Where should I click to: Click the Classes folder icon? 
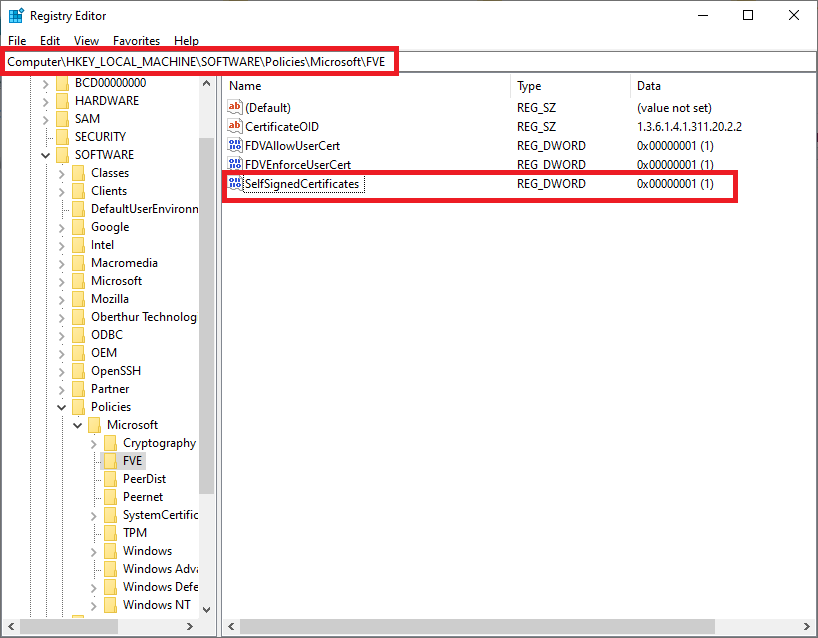click(x=78, y=173)
